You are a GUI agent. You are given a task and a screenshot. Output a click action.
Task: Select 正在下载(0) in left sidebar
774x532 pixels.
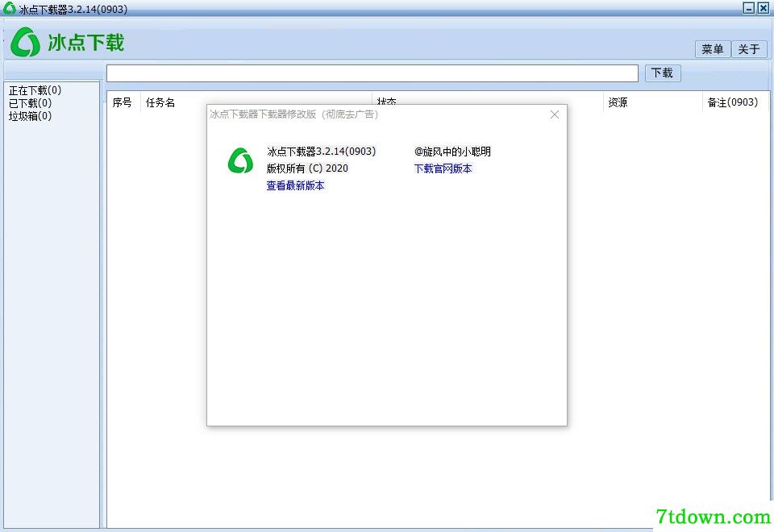click(35, 90)
